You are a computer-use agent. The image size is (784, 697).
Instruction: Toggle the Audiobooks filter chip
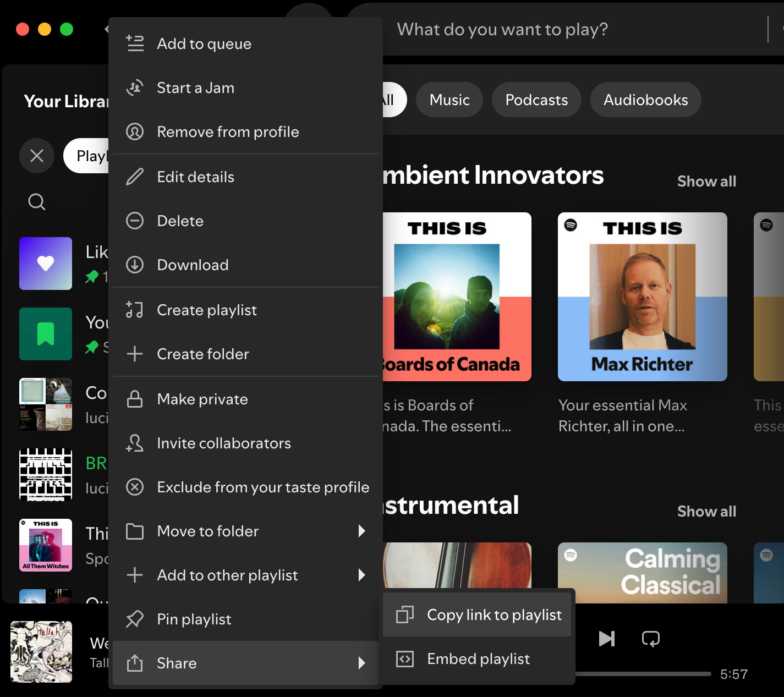point(645,100)
